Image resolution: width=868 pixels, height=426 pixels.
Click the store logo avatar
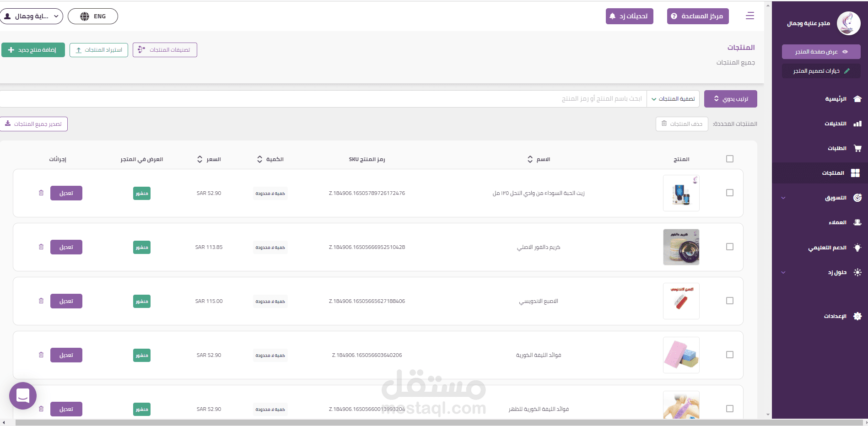848,23
